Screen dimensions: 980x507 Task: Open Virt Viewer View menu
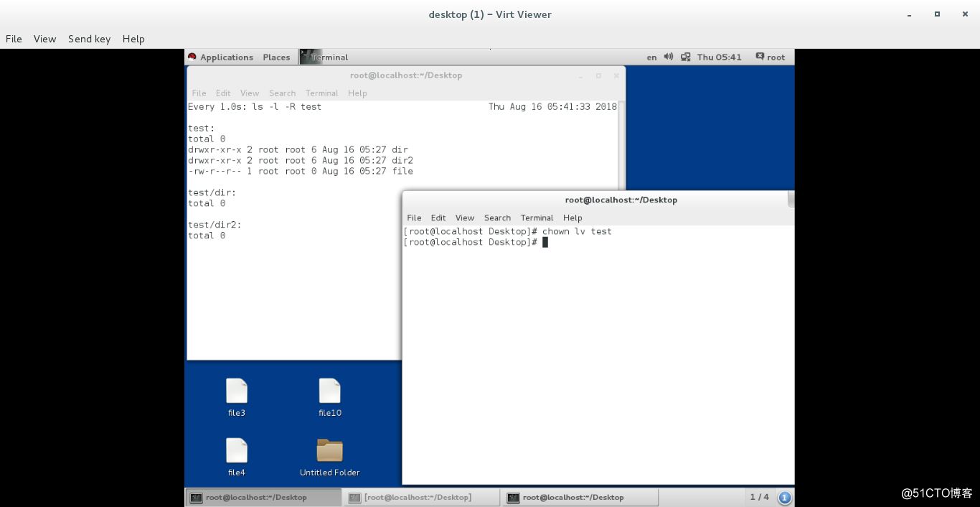[44, 39]
